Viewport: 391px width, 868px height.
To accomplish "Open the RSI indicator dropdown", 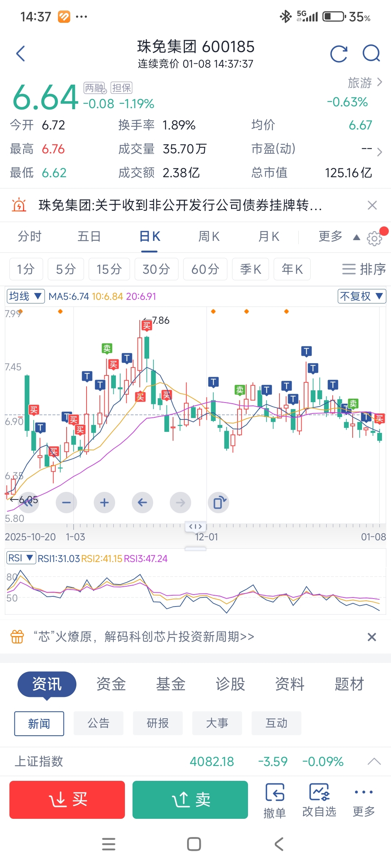I will coord(21,558).
